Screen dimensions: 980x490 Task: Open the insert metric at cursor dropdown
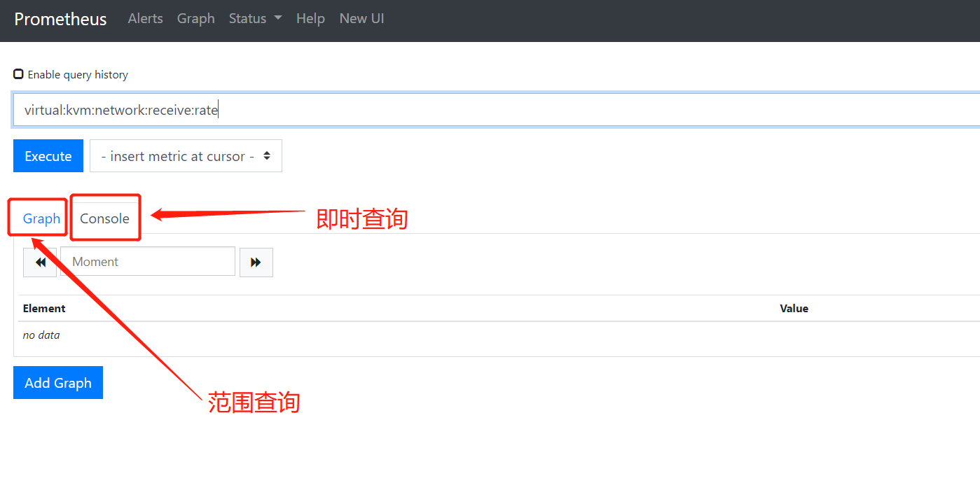click(x=185, y=155)
